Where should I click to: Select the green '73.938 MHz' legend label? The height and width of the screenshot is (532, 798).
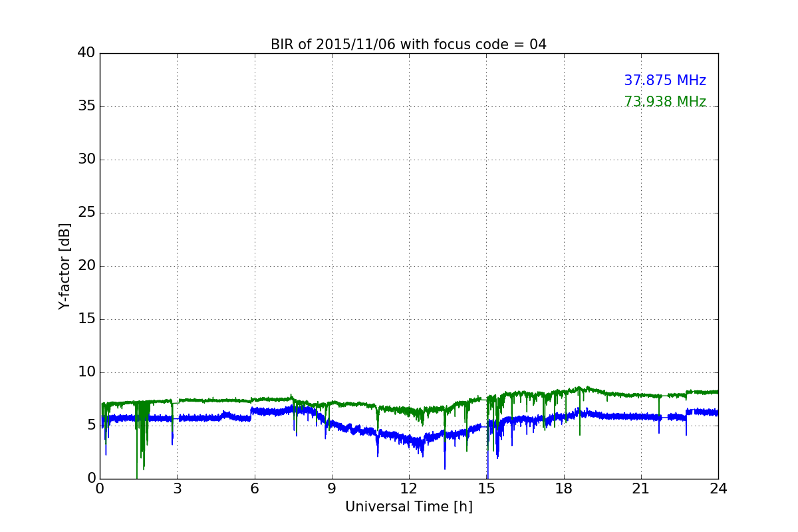pos(665,102)
